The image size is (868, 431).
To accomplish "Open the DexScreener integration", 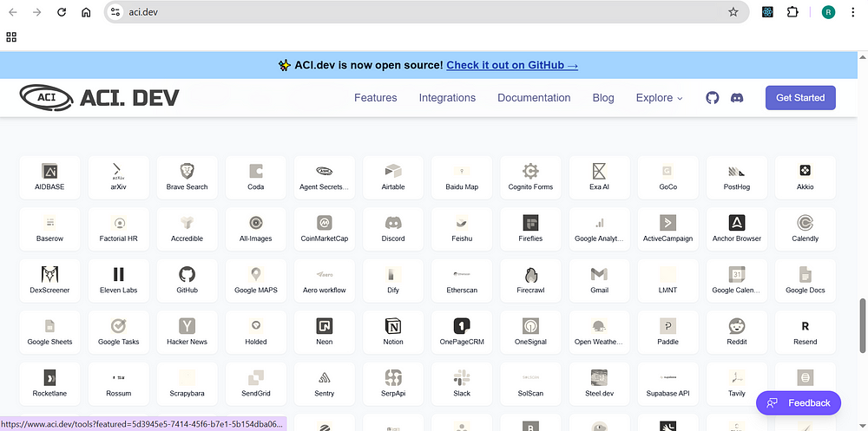I will pos(49,280).
